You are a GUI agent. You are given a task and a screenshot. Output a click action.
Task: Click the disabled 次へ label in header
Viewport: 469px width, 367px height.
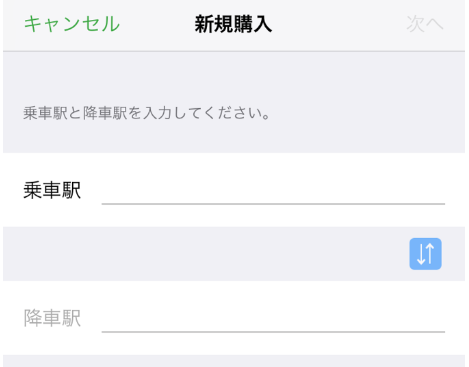pos(425,24)
